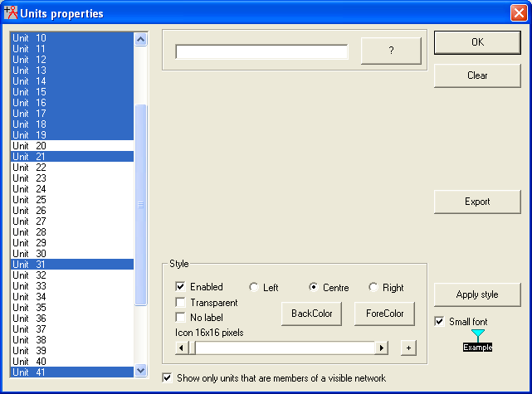Select Unit 28 in the list
The height and width of the screenshot is (394, 532).
[72, 232]
